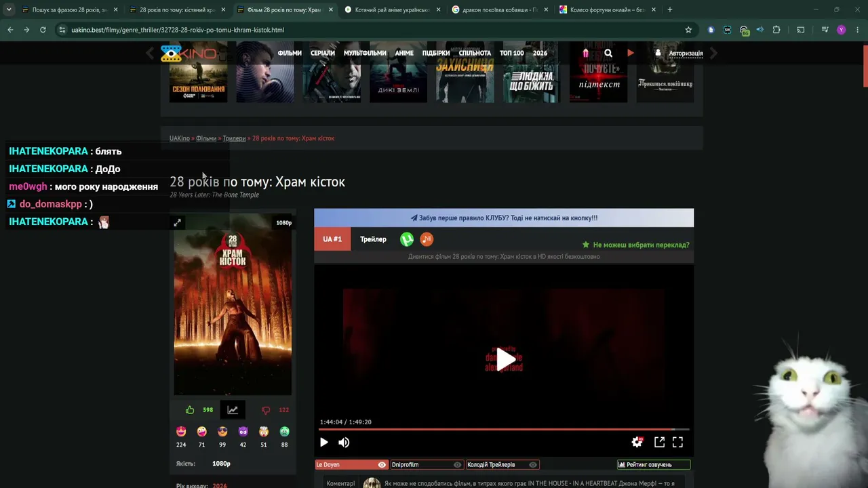Start playback with the small play button
Image resolution: width=868 pixels, height=488 pixels.
[324, 443]
